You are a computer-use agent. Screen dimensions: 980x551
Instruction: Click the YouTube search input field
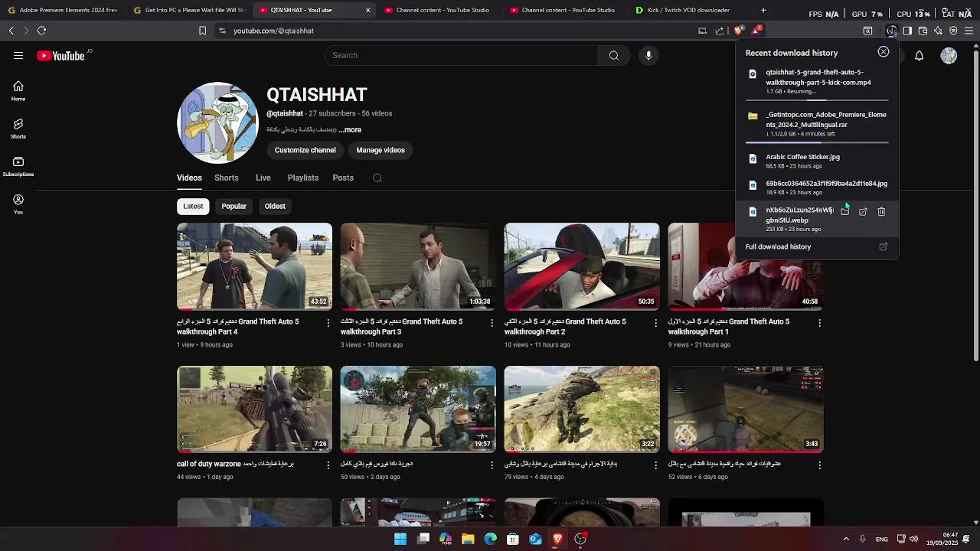(461, 55)
